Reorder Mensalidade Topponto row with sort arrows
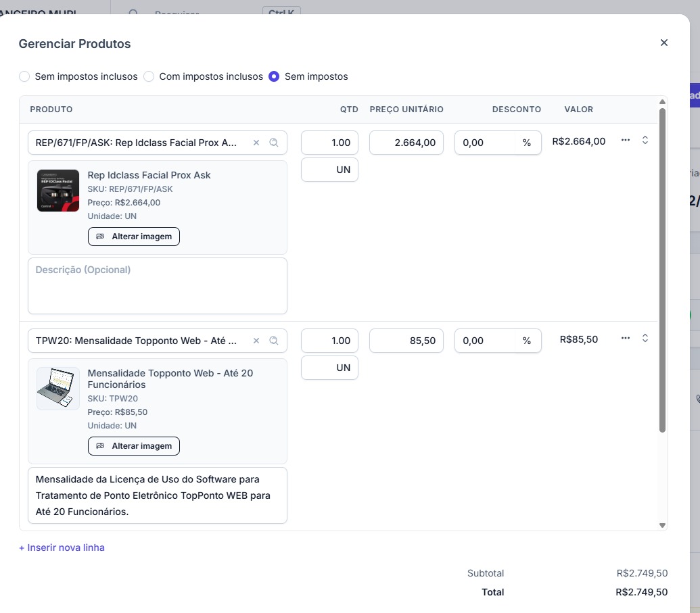The image size is (700, 613). pos(645,338)
